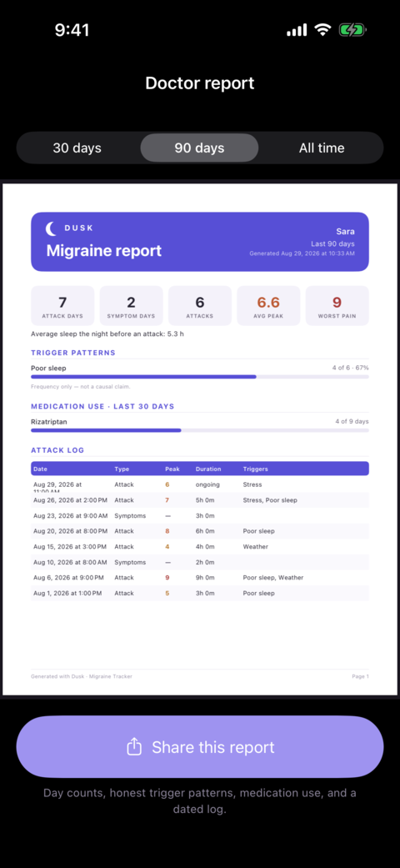
Task: Tap the Aug 15, 2026 at 3:00 PM row
Action: point(200,546)
